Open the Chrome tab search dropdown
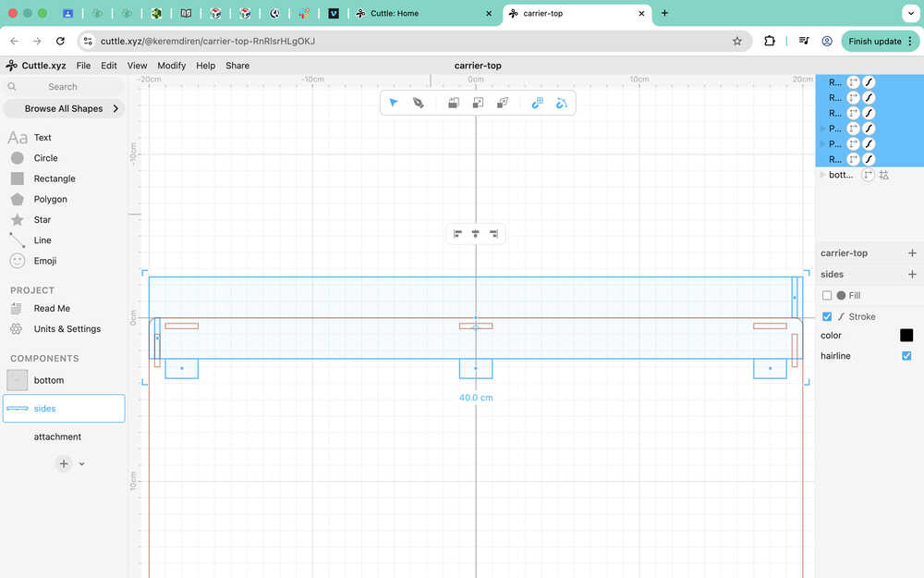This screenshot has width=924, height=578. [x=910, y=13]
